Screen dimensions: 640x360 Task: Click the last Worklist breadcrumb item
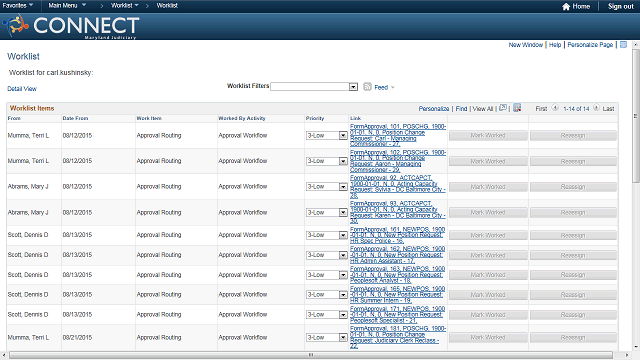point(167,5)
